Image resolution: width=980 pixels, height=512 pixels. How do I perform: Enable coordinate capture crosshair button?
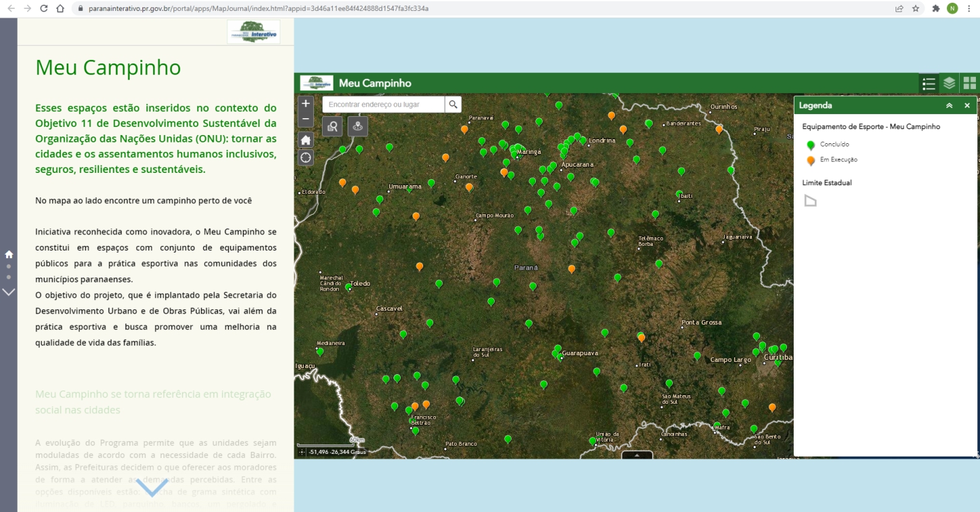pos(302,452)
